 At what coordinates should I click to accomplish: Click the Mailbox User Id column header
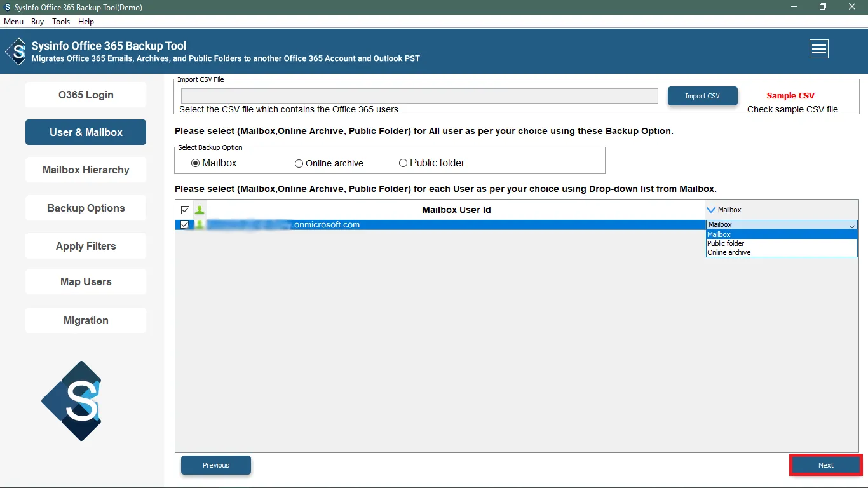click(456, 210)
